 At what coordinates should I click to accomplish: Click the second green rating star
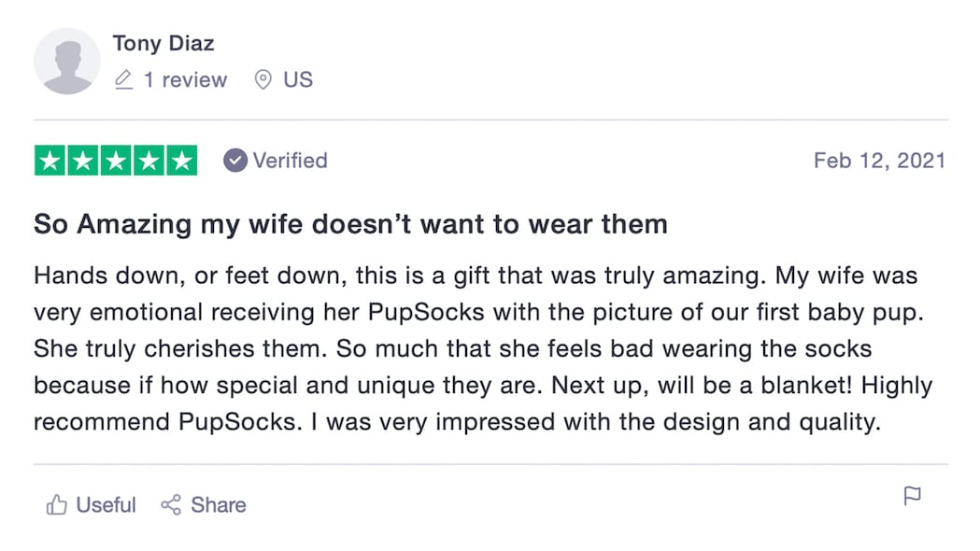coord(83,161)
